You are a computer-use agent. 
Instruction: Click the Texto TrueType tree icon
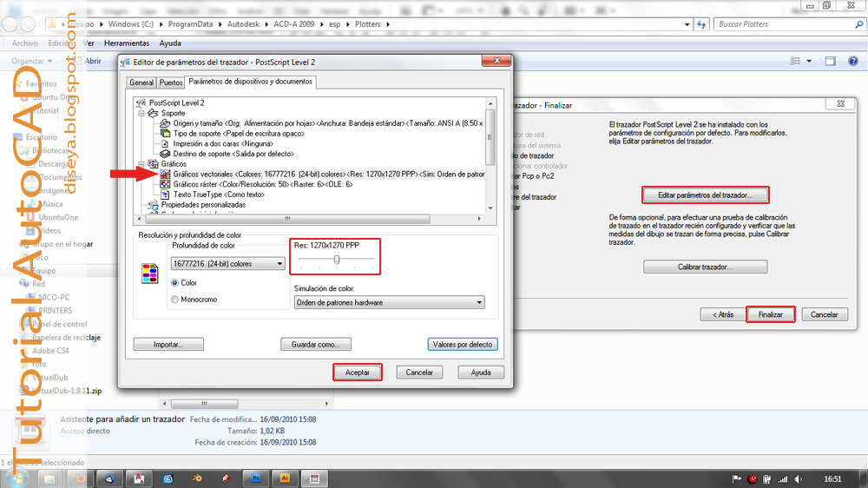click(x=165, y=195)
